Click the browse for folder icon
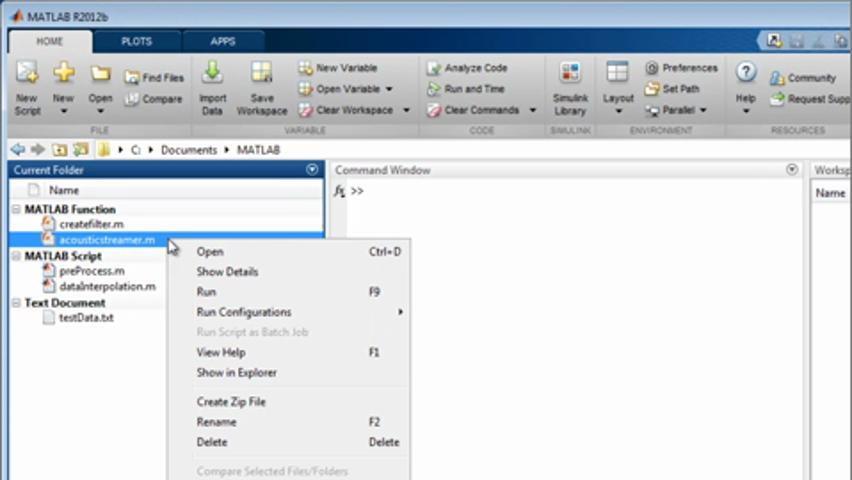This screenshot has width=852, height=480. click(x=80, y=149)
